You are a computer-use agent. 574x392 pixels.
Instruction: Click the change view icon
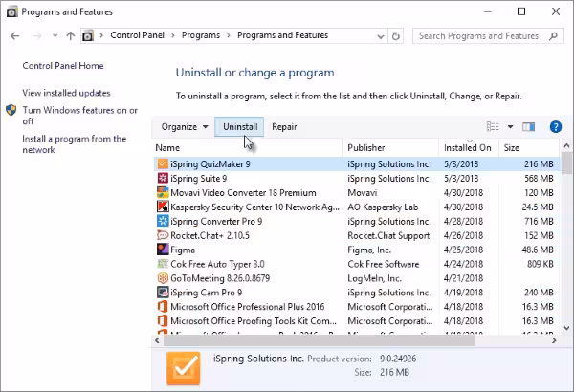[493, 126]
